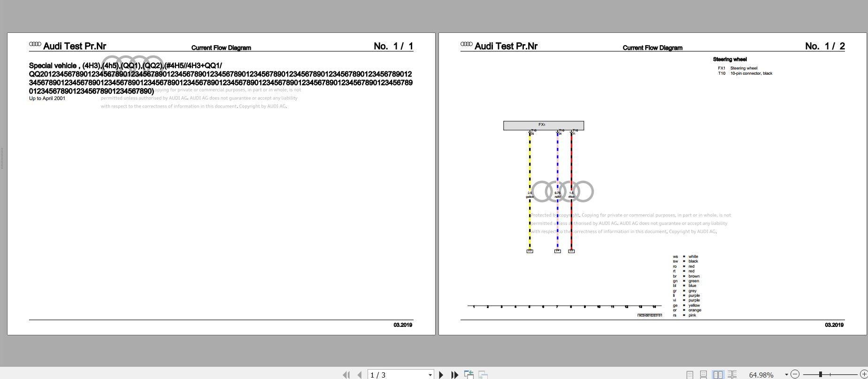This screenshot has height=379, width=868.
Task: Click 'Steering wheel' heading on page two
Action: click(730, 59)
